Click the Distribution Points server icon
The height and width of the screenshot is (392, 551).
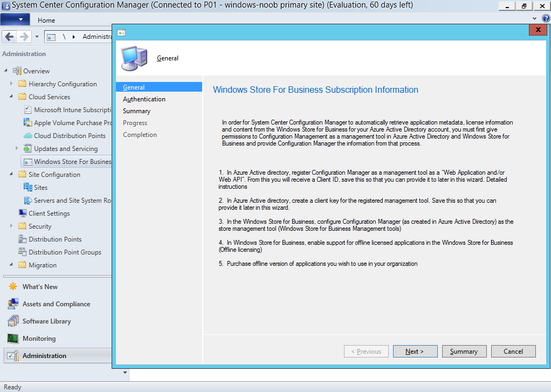(23, 239)
